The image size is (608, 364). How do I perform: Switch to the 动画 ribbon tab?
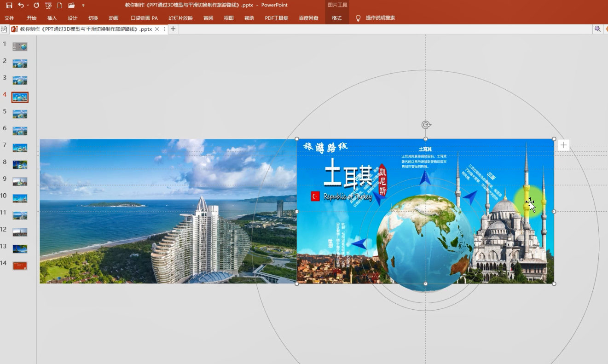[114, 18]
